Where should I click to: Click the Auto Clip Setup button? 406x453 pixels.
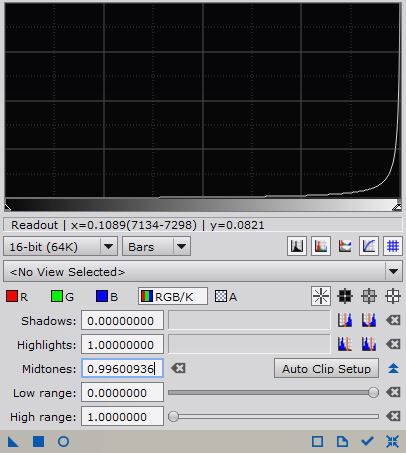[326, 368]
